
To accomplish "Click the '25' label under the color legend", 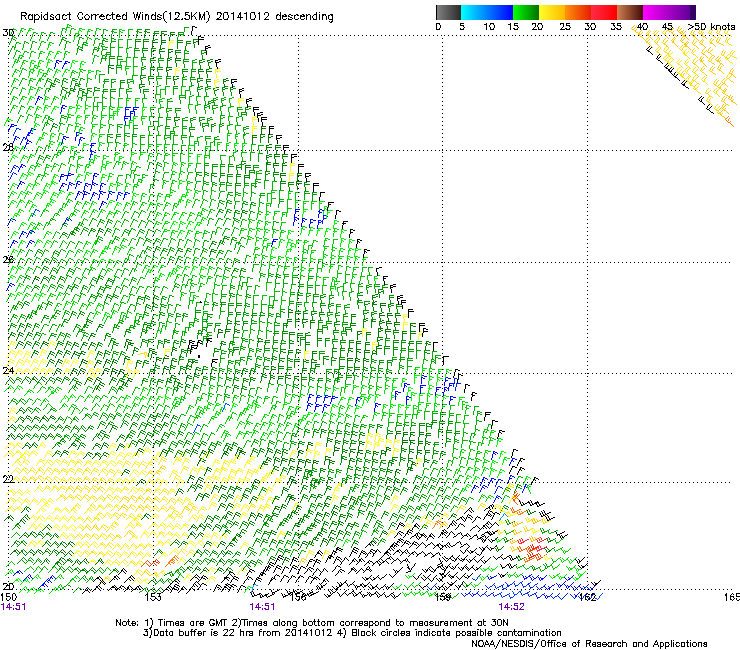I will [x=565, y=27].
